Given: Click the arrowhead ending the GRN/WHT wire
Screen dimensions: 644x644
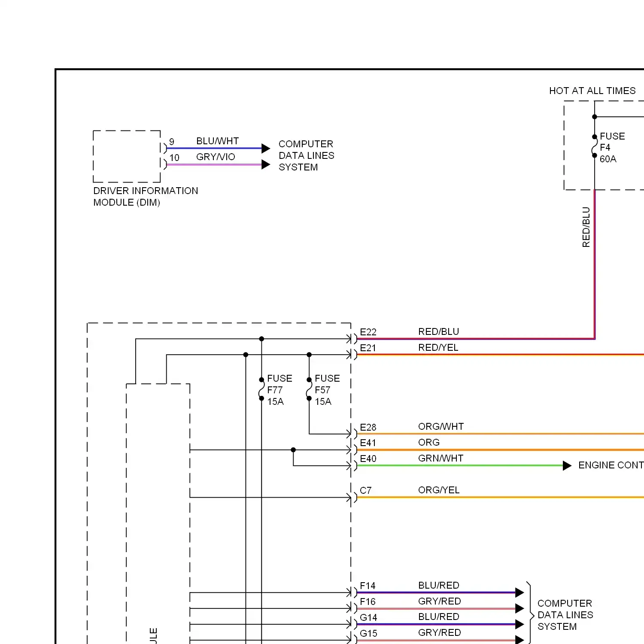Looking at the screenshot, I should pos(567,466).
